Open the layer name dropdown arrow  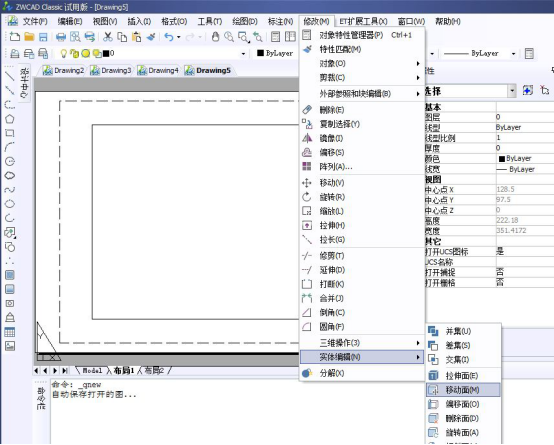(243, 54)
